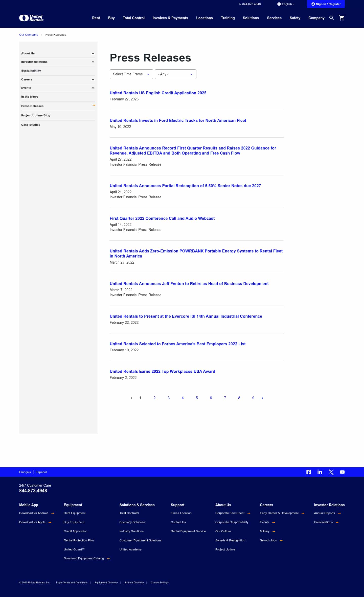The height and width of the screenshot is (597, 364).
Task: Click the United Rentals logo
Action: pyautogui.click(x=31, y=18)
